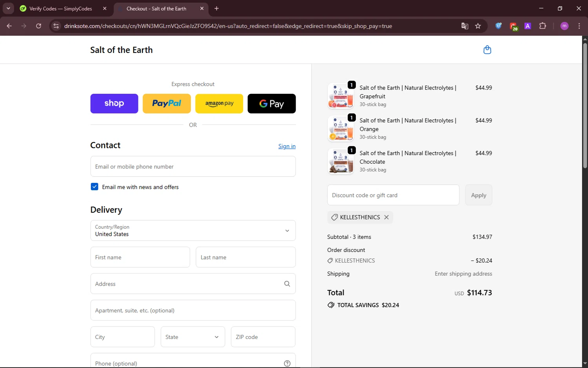Click the browser address bar URL
The width and height of the screenshot is (588, 368).
tap(228, 26)
